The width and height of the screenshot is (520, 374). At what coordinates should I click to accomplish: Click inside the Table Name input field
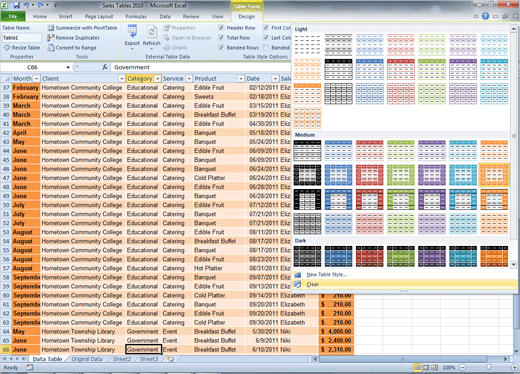(22, 38)
